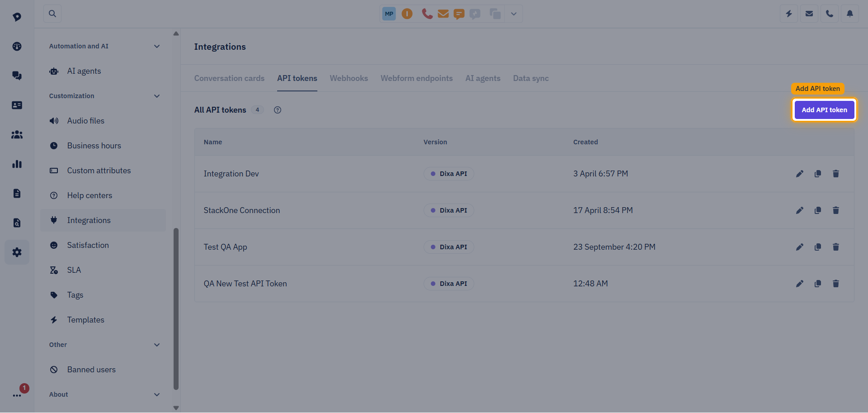Edit the Integration Dev token
868x413 pixels.
point(800,174)
